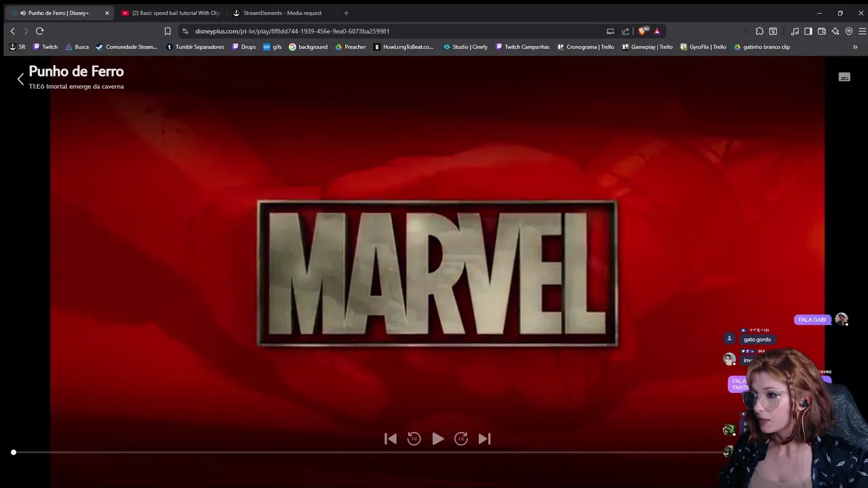Skip to the next episode

point(484,439)
